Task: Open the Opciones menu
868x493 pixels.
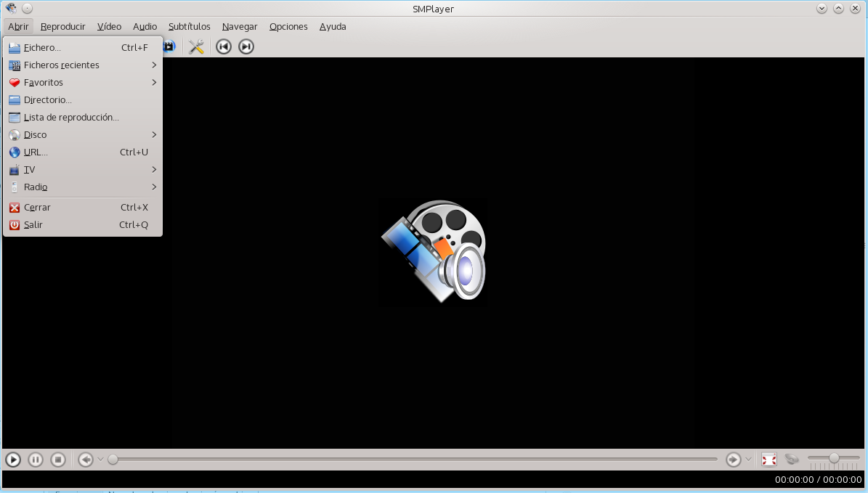Action: point(288,27)
